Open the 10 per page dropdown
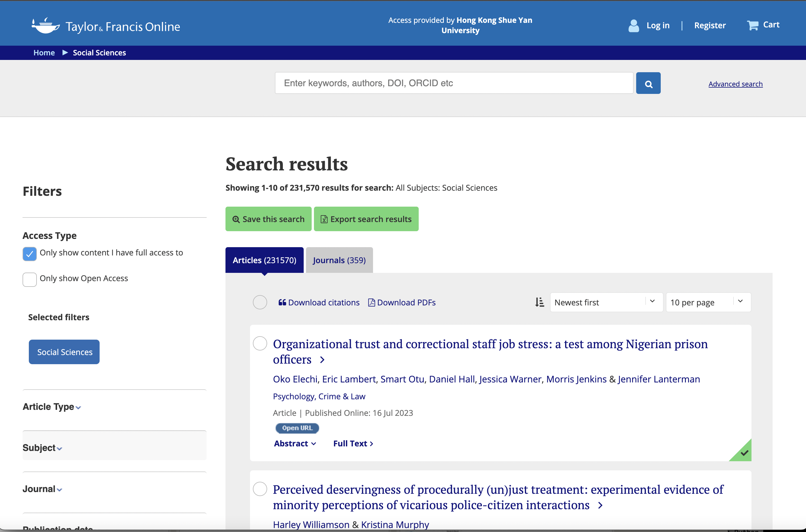 (x=708, y=302)
